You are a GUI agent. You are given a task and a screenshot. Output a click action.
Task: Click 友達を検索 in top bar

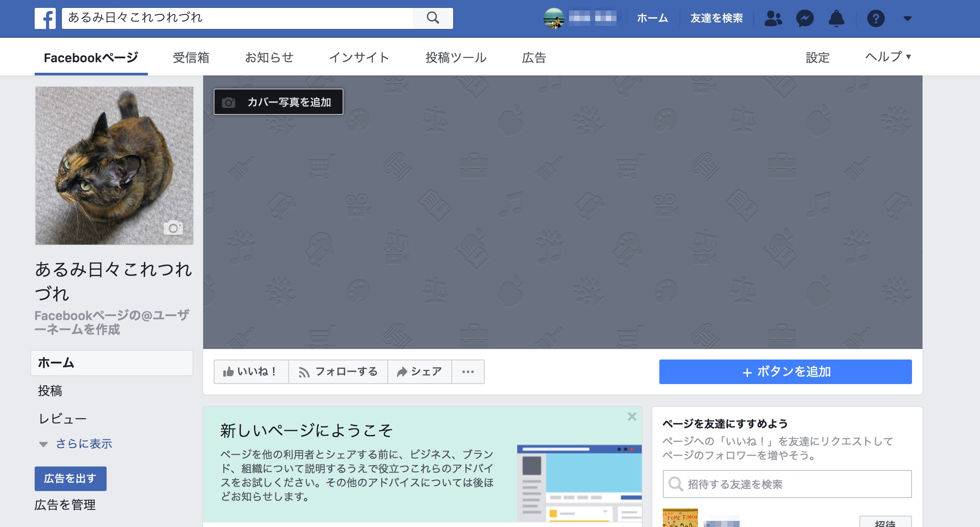(x=716, y=18)
